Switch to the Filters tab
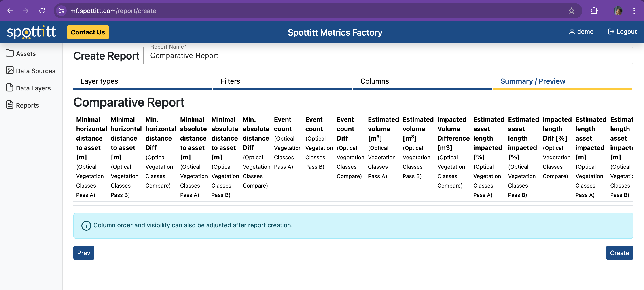This screenshot has width=644, height=290. pos(230,81)
